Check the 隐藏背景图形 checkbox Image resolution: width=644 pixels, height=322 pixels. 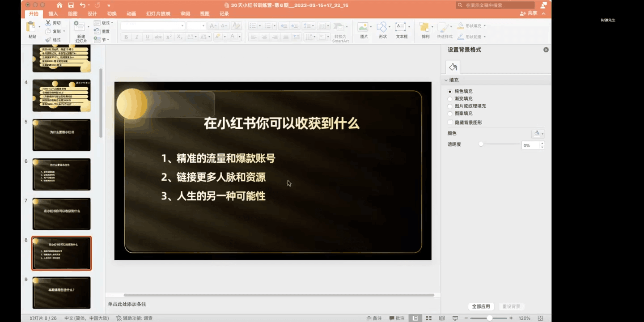tap(450, 122)
